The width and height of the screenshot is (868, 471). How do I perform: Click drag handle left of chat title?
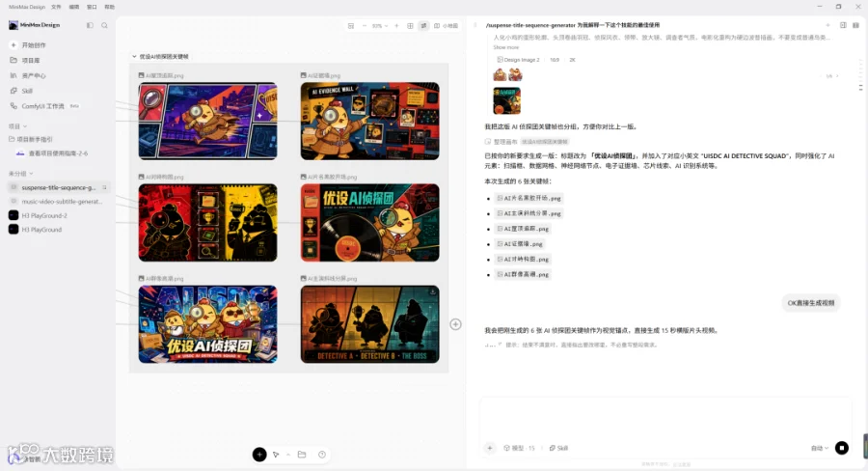pyautogui.click(x=475, y=25)
